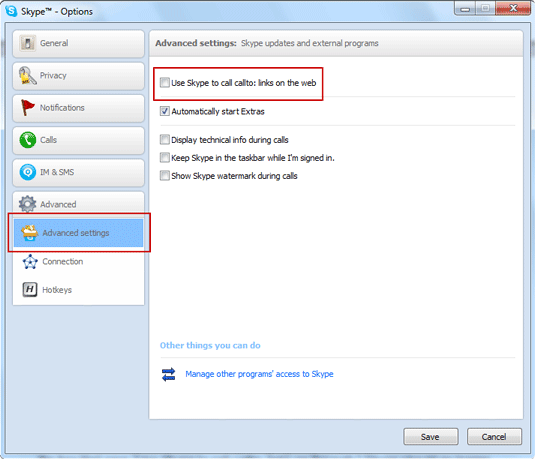535x459 pixels.
Task: Click the blue arrows manage-access icon
Action: pyautogui.click(x=169, y=374)
